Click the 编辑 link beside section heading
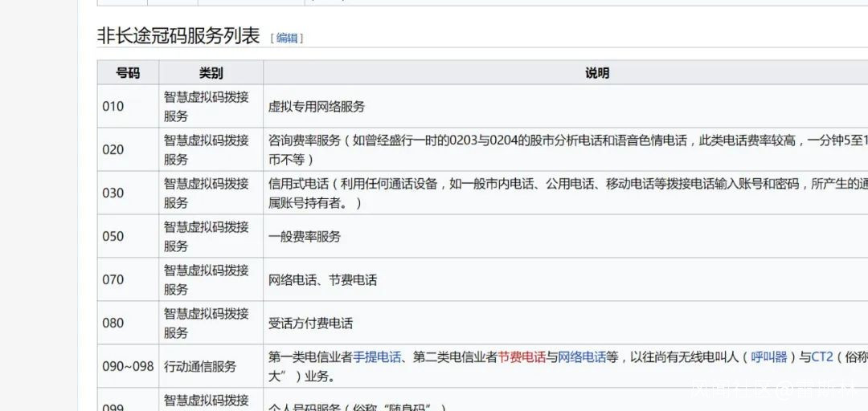This screenshot has height=411, width=868. (287, 39)
